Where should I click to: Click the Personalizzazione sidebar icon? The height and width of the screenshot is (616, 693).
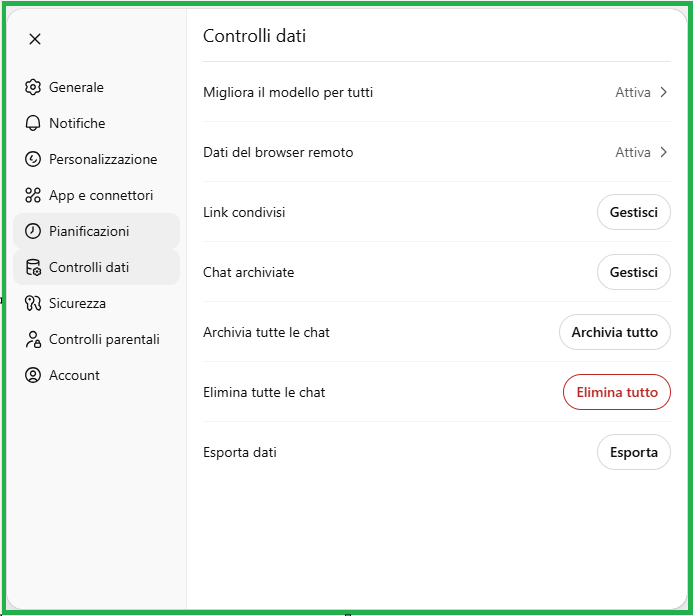33,159
